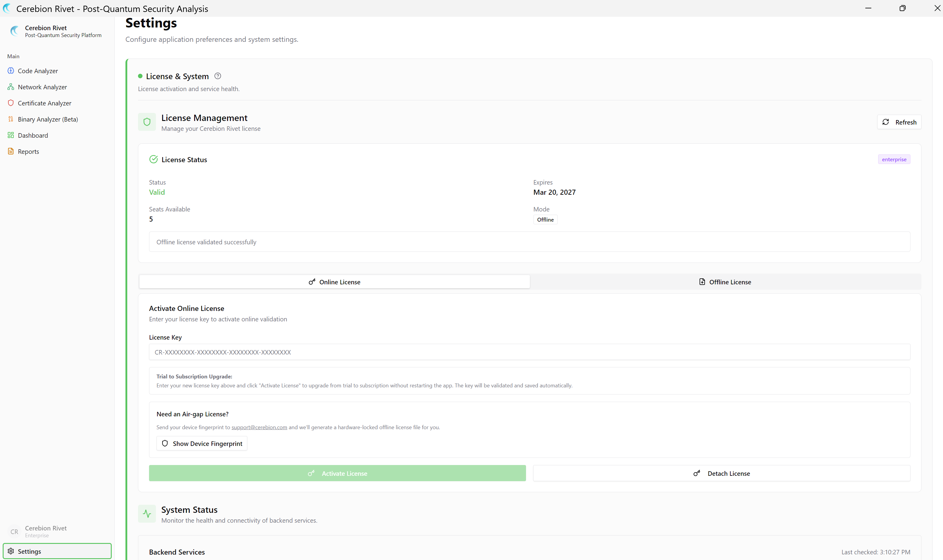The image size is (943, 560).
Task: Click the CR user avatar
Action: pos(14,531)
